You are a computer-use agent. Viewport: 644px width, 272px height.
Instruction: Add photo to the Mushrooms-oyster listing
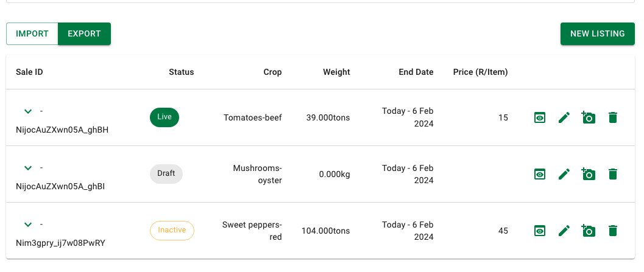point(588,174)
